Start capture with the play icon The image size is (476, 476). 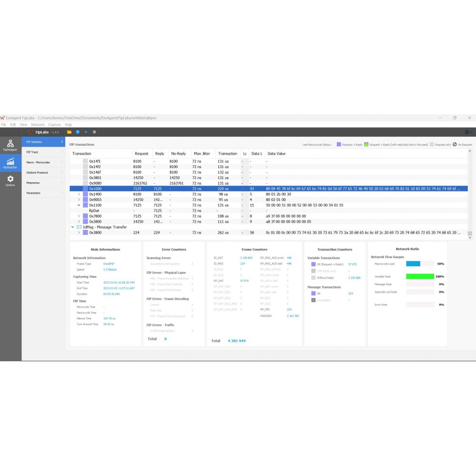[x=86, y=132]
